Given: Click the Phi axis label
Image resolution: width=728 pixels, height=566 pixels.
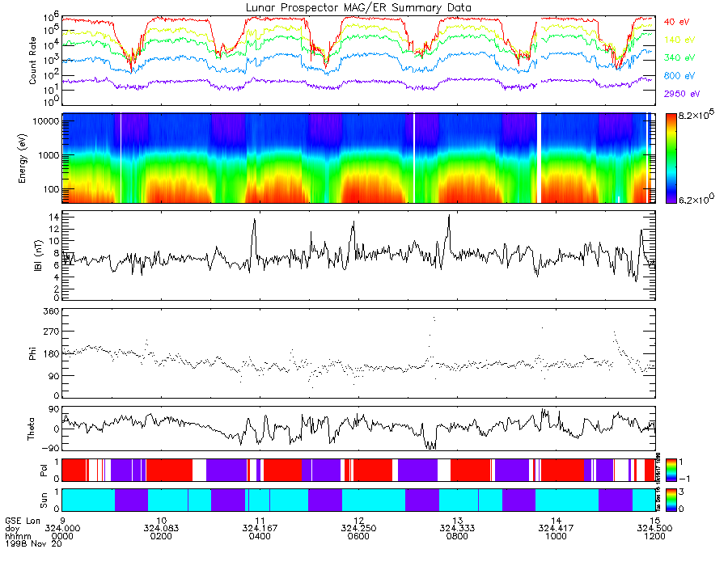Looking at the screenshot, I should (x=32, y=353).
